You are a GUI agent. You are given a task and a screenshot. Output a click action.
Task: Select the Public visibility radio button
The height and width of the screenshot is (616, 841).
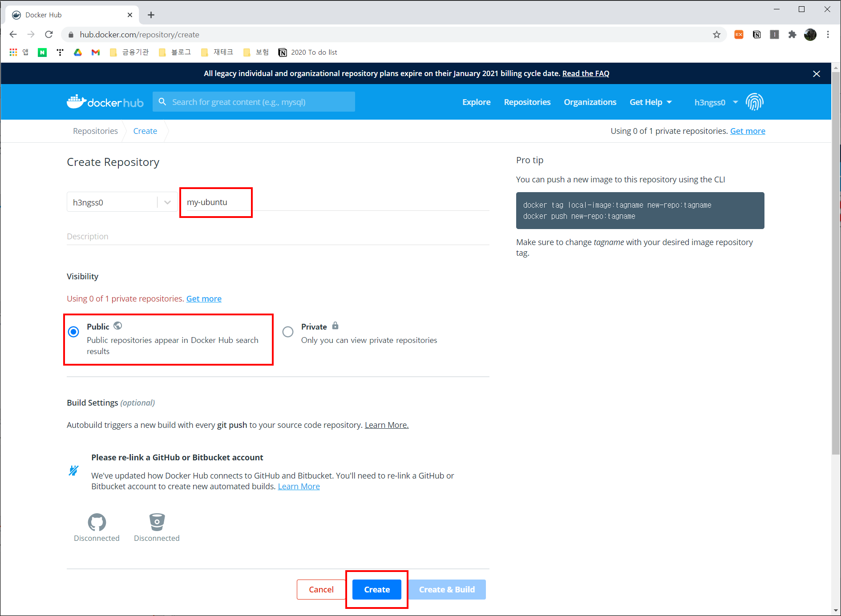pyautogui.click(x=74, y=332)
